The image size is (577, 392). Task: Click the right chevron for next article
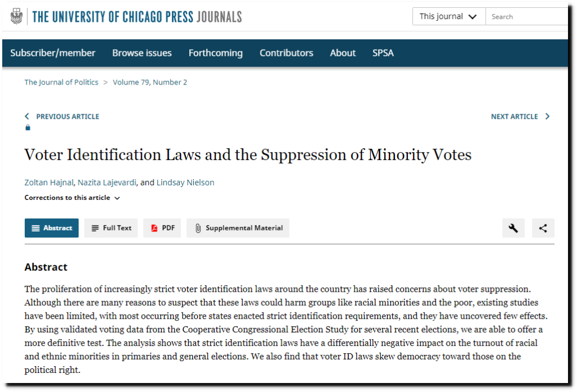click(548, 116)
